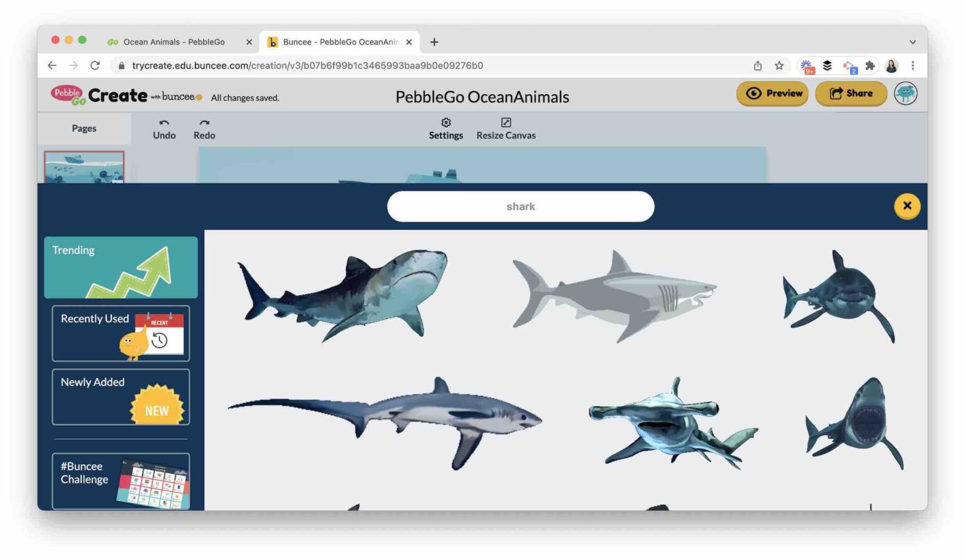Open Chrome's three-dot browser menu
This screenshot has height=560, width=965.
pyautogui.click(x=913, y=65)
